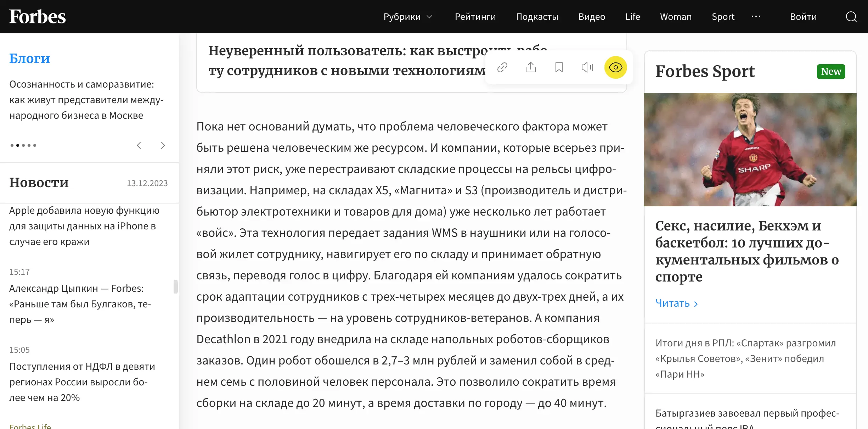The height and width of the screenshot is (429, 868).
Task: Go to Forbes logo homepage
Action: pyautogui.click(x=38, y=17)
